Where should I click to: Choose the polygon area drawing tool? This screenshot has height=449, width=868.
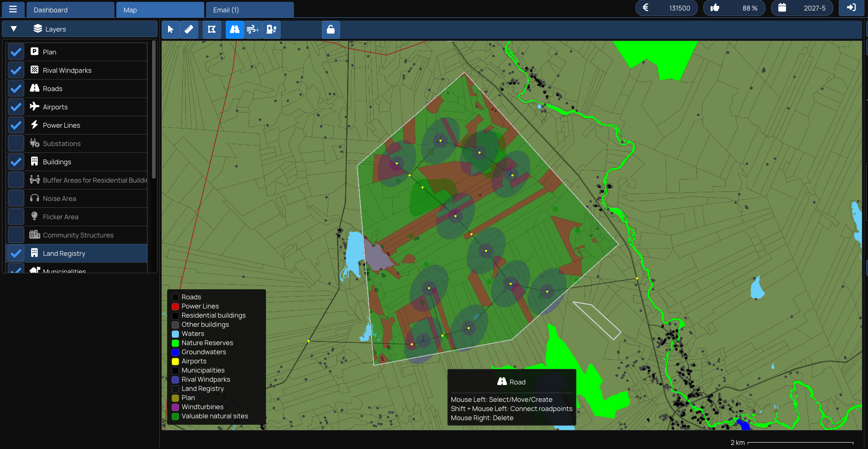(x=212, y=30)
